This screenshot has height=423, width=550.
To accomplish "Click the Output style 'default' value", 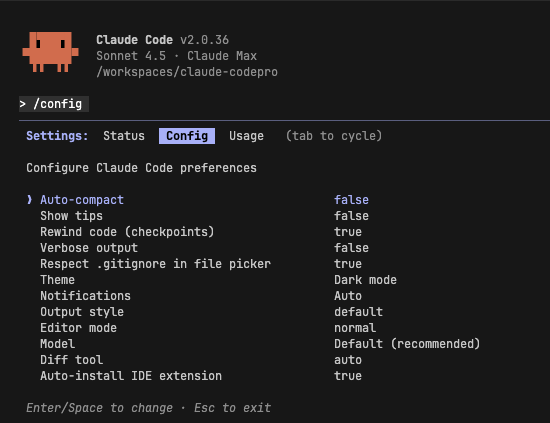I will [358, 312].
